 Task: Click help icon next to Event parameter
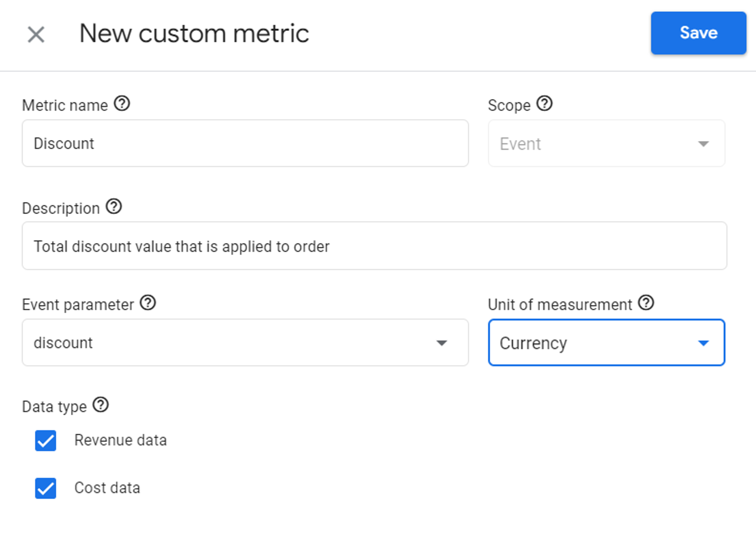[148, 303]
